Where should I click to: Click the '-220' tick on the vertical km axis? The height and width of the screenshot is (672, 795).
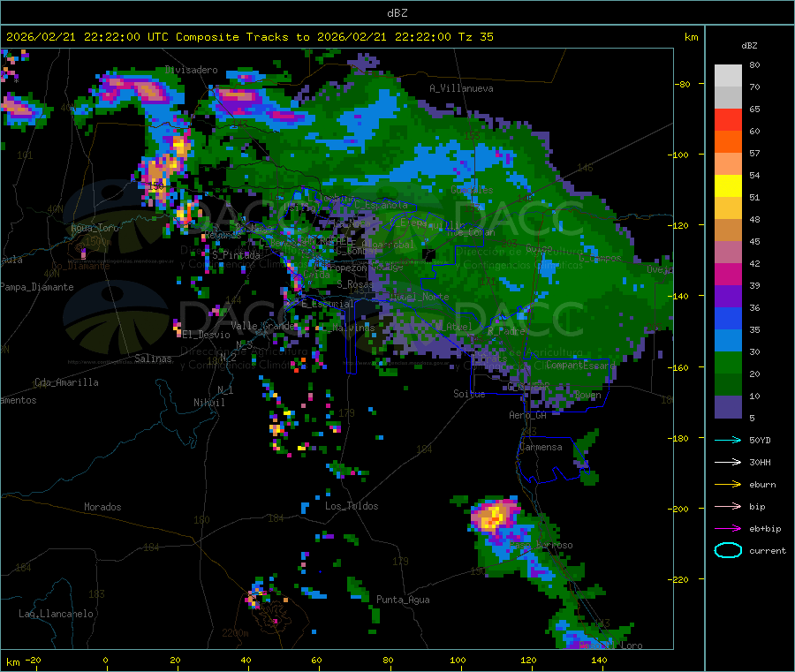pyautogui.click(x=680, y=580)
